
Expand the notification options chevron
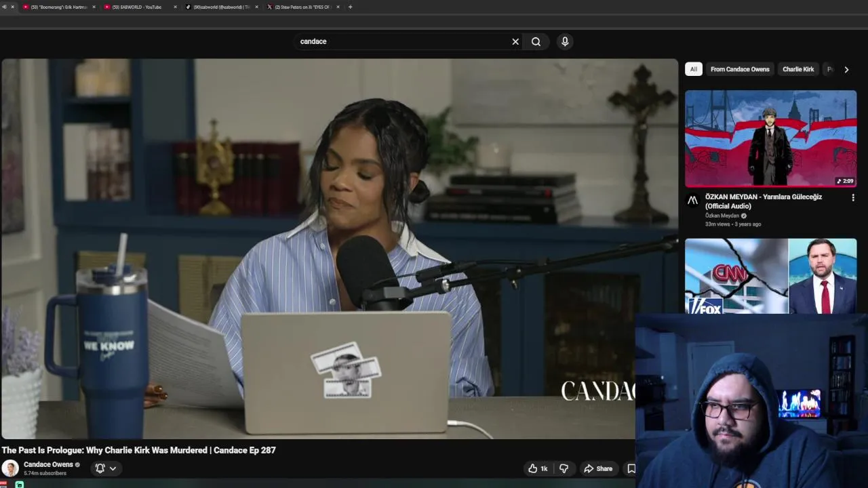[x=113, y=468]
